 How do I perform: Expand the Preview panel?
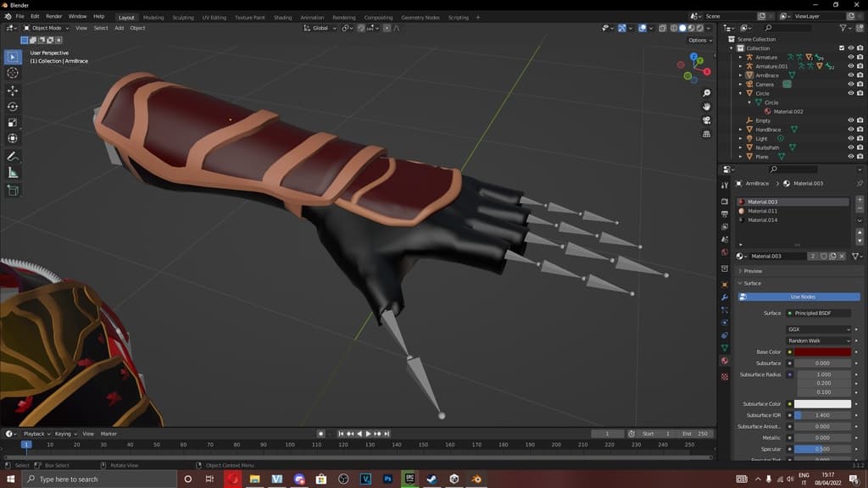(752, 271)
